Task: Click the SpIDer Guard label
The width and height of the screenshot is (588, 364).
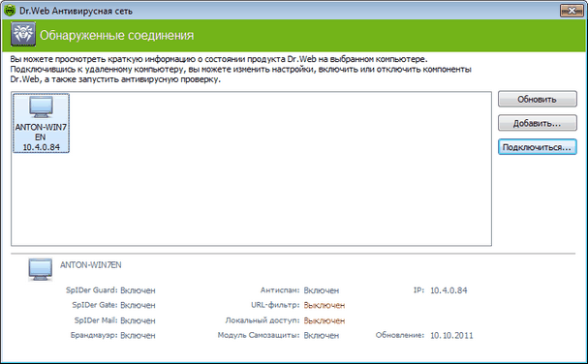Action: (92, 290)
